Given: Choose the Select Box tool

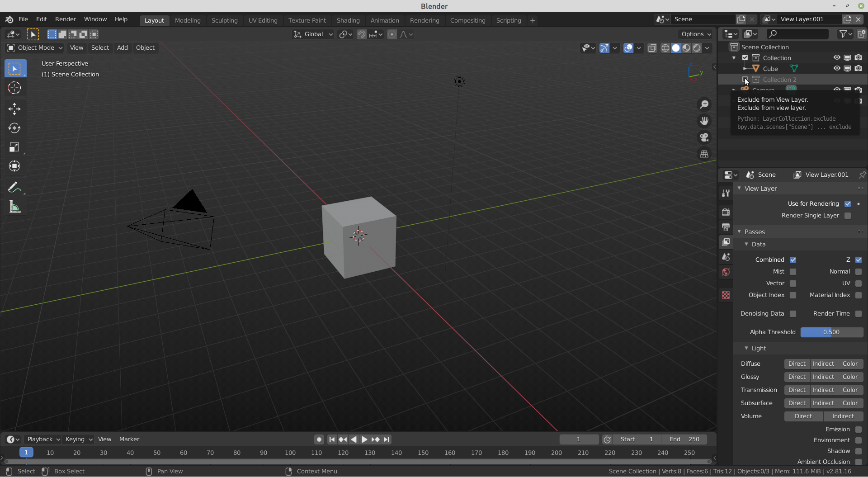Looking at the screenshot, I should tap(15, 68).
